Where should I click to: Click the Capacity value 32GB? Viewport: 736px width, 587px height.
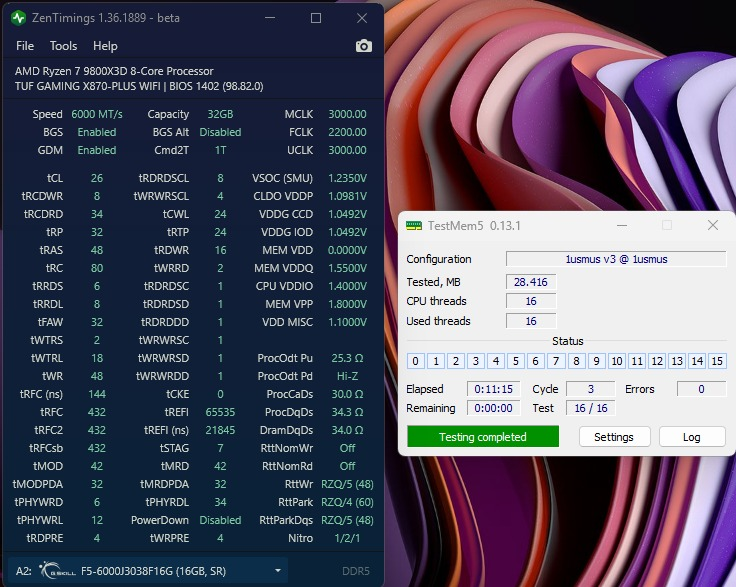pyautogui.click(x=220, y=114)
